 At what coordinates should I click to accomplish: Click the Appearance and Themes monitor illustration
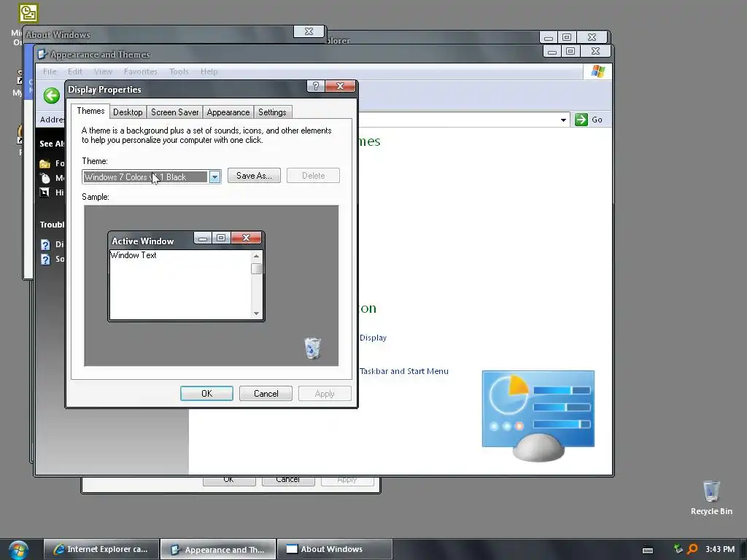pos(538,416)
